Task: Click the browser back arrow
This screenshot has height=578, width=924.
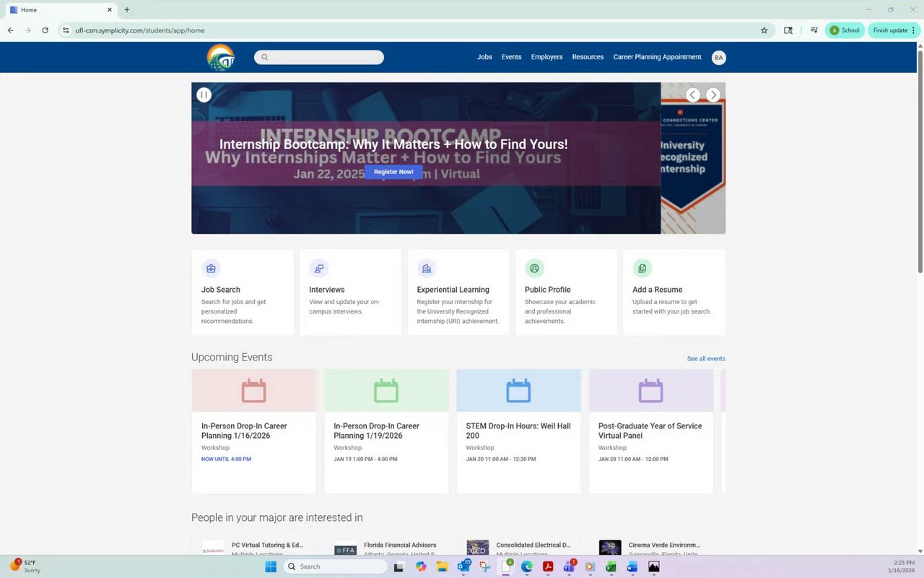Action: coord(10,30)
